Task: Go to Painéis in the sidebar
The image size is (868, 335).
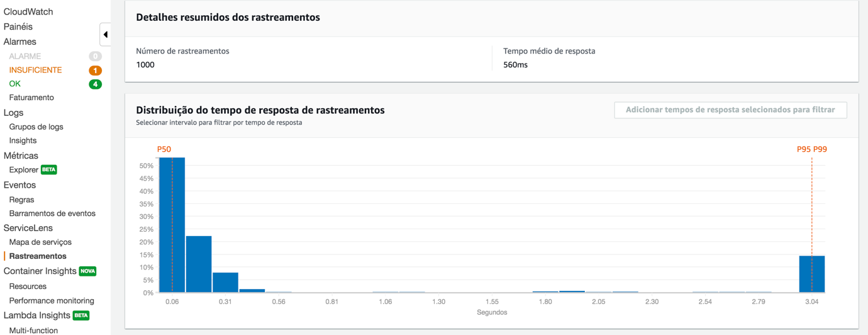Action: click(x=18, y=26)
